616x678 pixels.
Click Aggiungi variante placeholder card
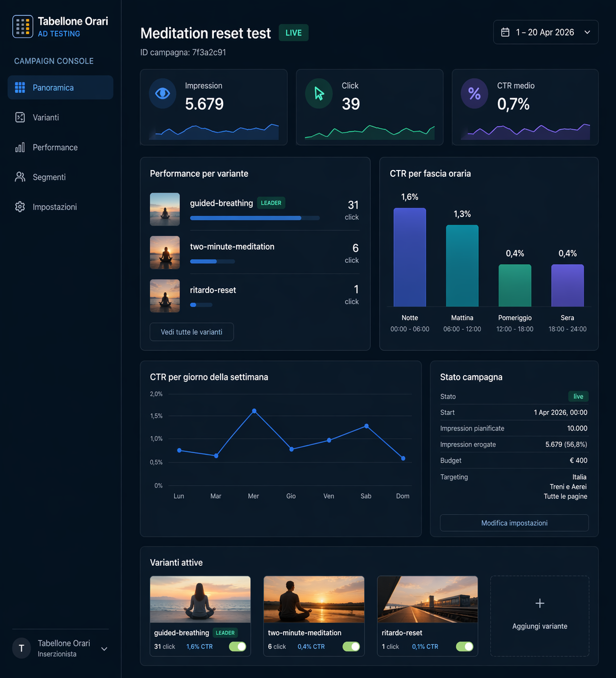[540, 616]
